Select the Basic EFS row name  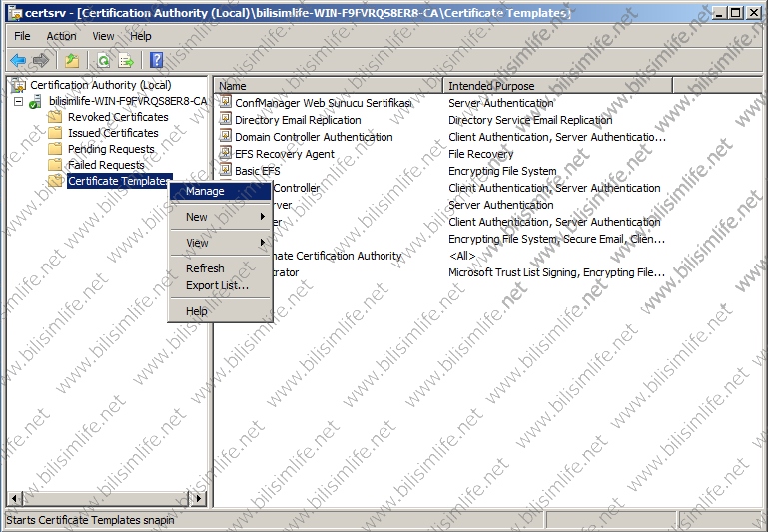click(258, 171)
